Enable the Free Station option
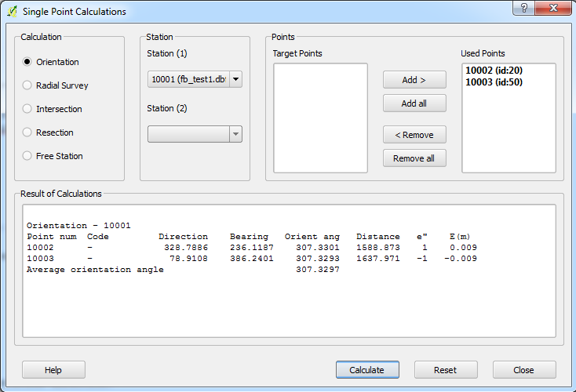This screenshot has width=576, height=392. pyautogui.click(x=28, y=156)
